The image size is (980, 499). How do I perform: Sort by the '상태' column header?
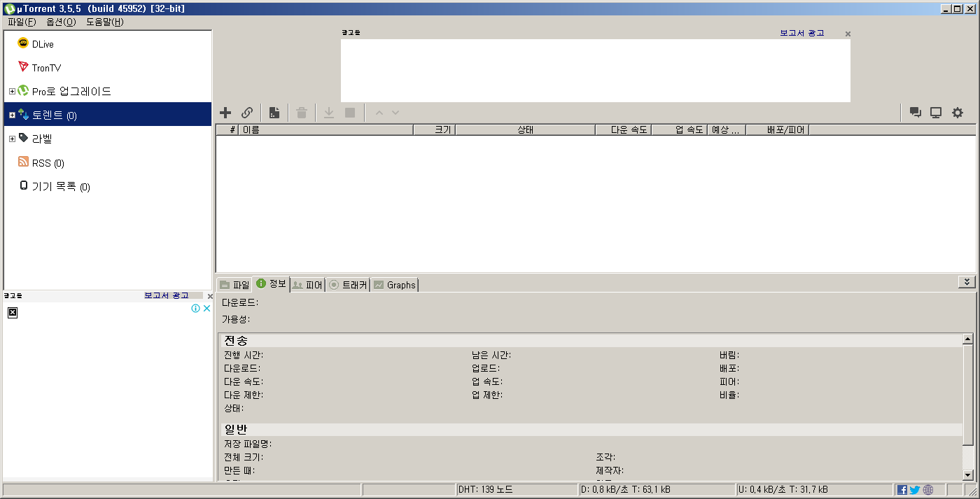525,129
